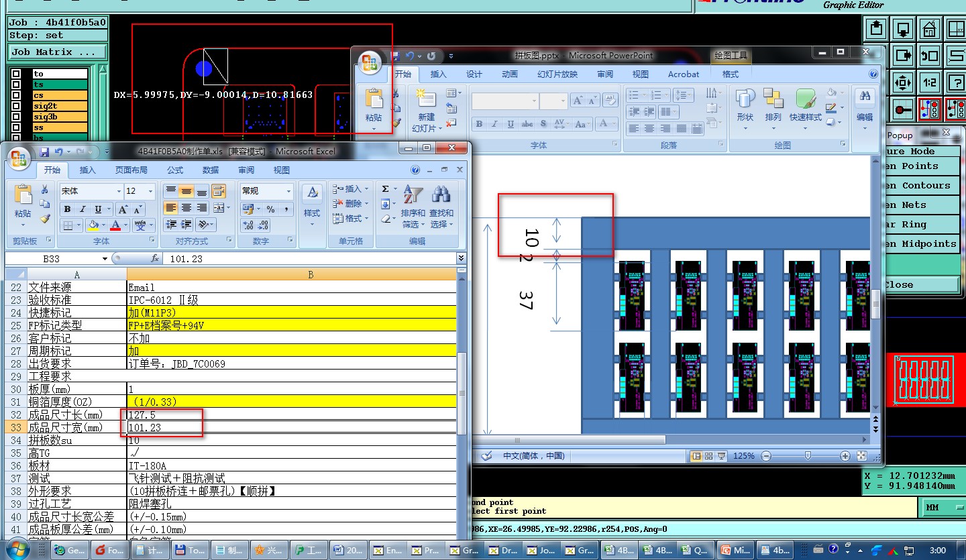Toggle checkbox for layer sig2t
Screen dimensions: 966x560
pyautogui.click(x=16, y=106)
